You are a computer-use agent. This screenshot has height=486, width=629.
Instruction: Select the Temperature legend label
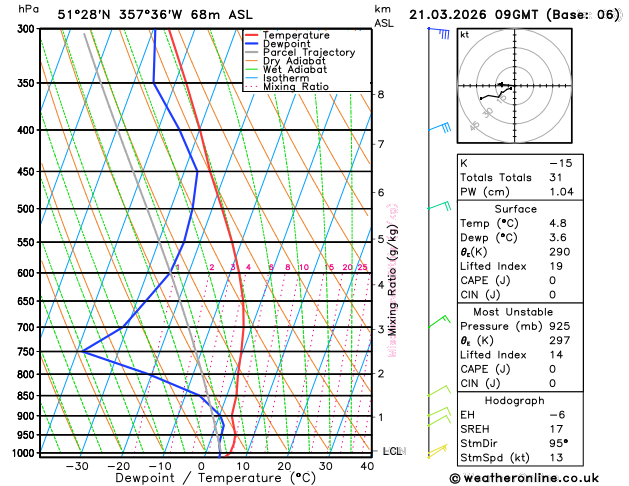pos(296,35)
